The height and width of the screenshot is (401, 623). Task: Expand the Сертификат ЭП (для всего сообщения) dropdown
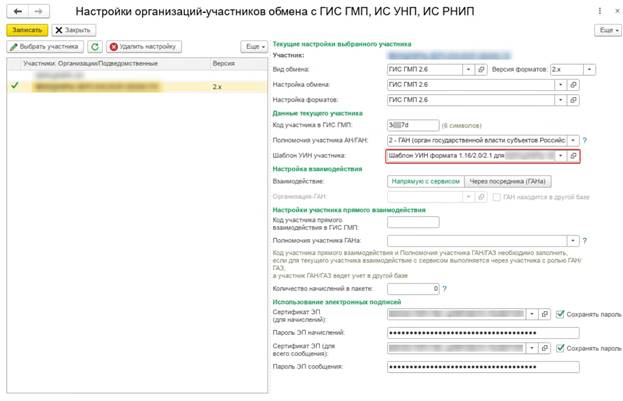pos(532,348)
